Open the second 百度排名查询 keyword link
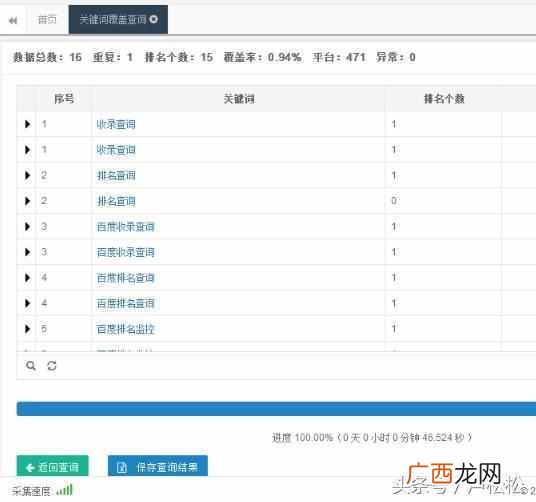 (125, 304)
